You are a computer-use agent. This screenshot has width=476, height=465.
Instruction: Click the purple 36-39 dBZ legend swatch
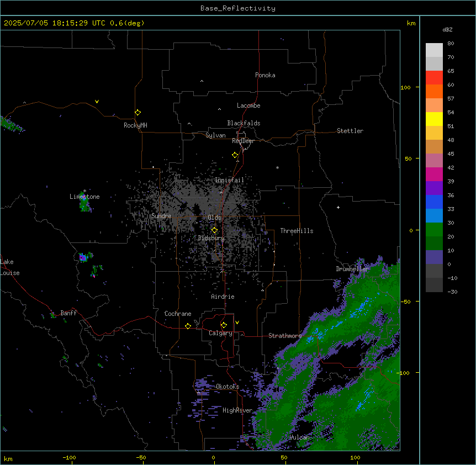(x=434, y=188)
